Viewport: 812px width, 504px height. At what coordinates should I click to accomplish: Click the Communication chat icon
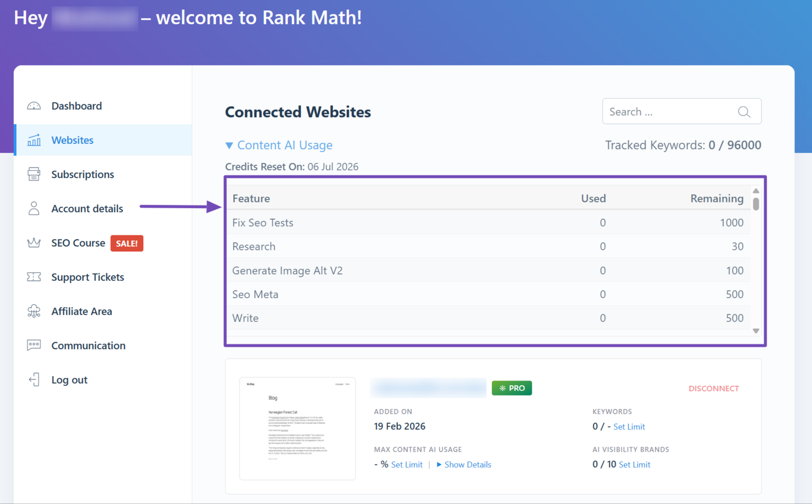coord(34,345)
